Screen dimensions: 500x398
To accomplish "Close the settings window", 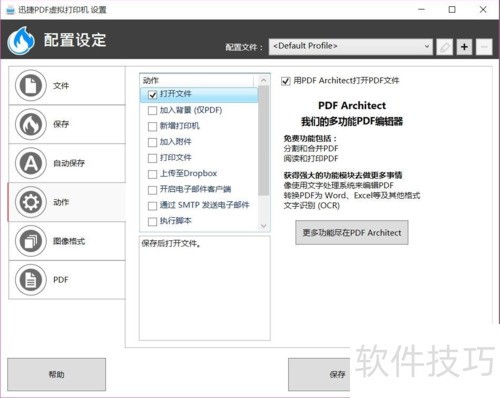I will [483, 10].
